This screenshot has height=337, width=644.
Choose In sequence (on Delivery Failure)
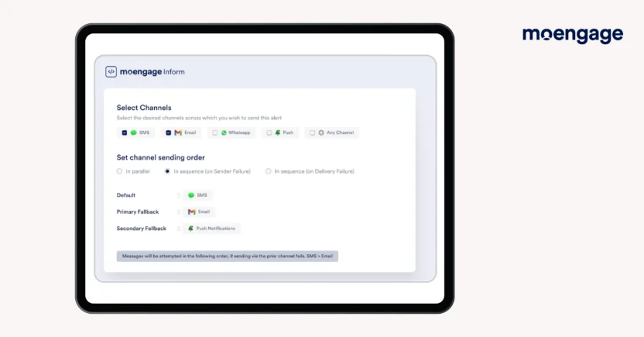268,171
